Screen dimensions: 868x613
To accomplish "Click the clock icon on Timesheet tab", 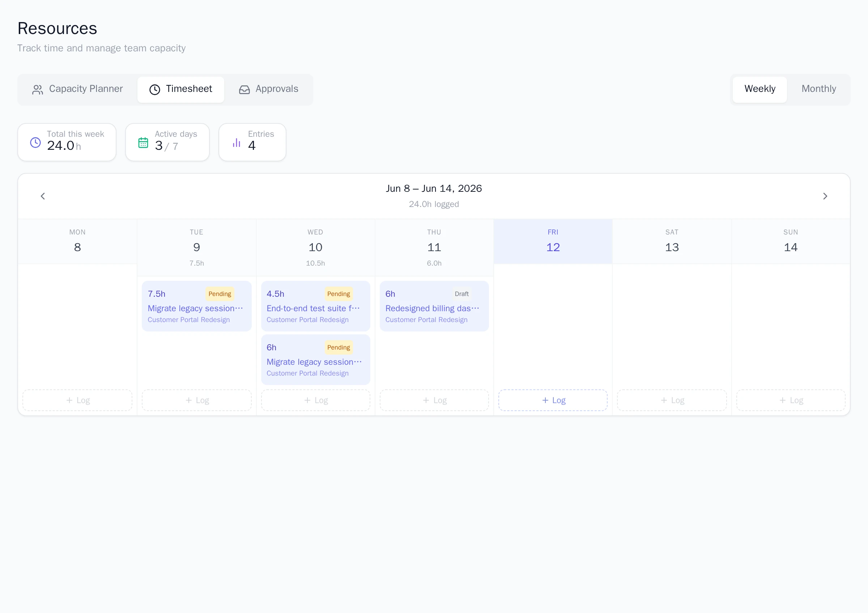I will pyautogui.click(x=155, y=89).
